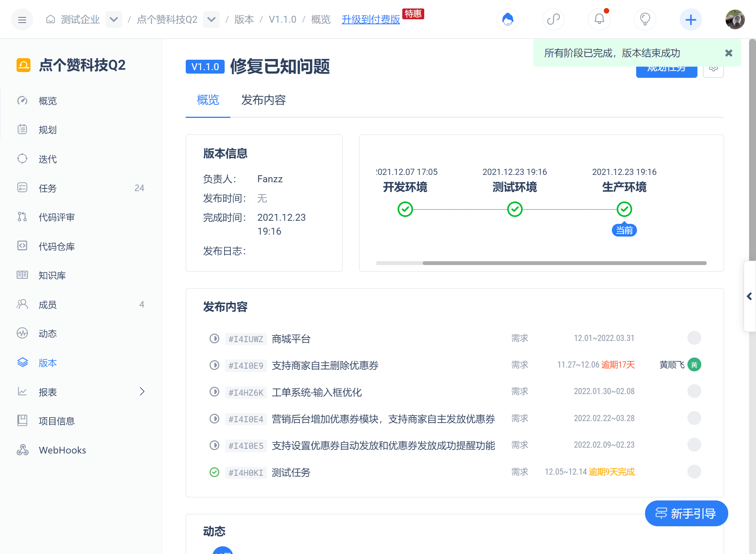This screenshot has width=756, height=554.
Task: Click the 项目信息 icon
Action: (22, 421)
